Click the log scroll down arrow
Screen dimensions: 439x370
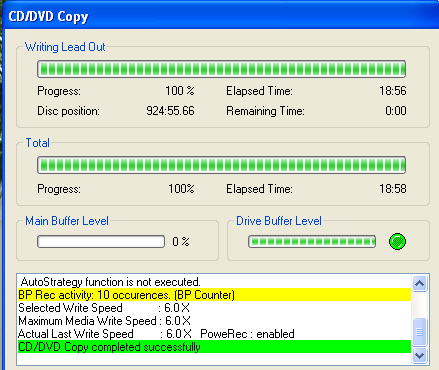[419, 355]
